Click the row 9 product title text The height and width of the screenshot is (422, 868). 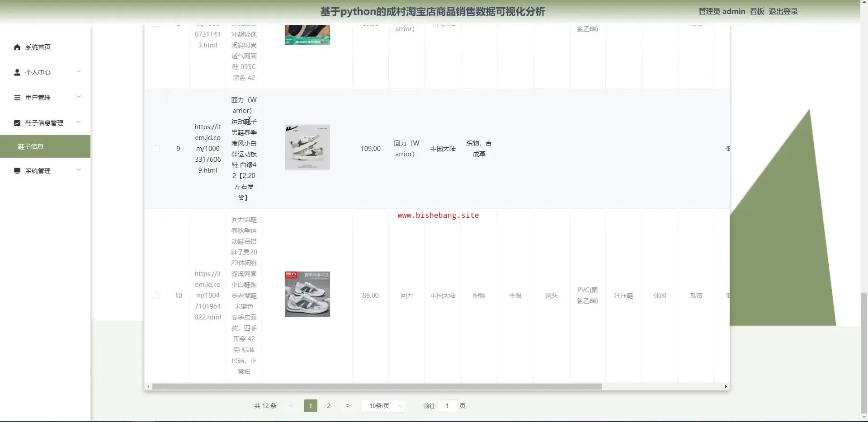tap(244, 149)
